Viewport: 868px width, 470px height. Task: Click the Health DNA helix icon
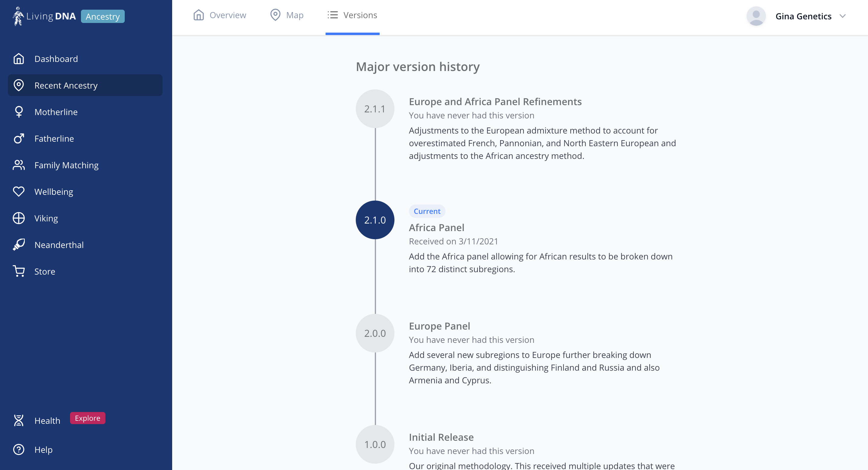point(18,420)
